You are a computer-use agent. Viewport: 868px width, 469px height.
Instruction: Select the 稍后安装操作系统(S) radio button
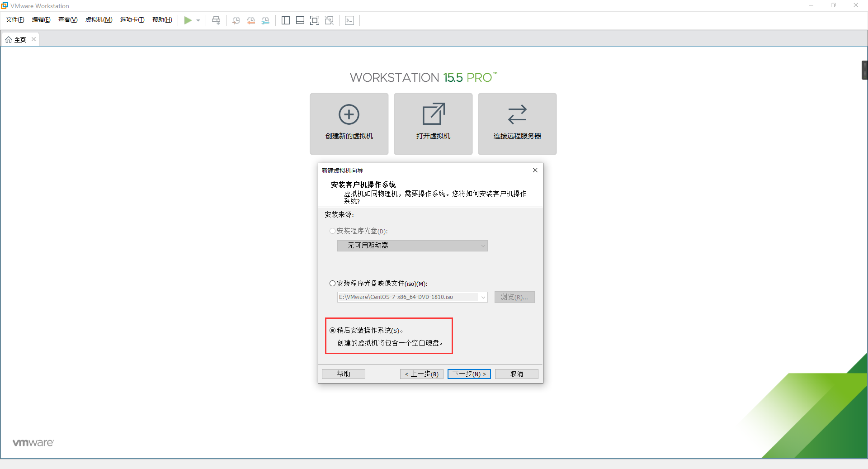click(x=332, y=331)
